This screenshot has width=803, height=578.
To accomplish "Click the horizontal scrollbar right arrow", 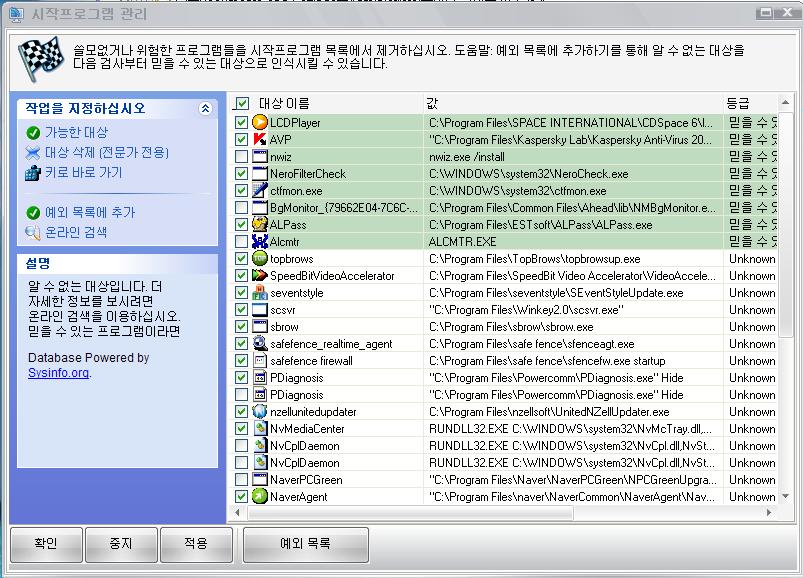I will (x=769, y=512).
